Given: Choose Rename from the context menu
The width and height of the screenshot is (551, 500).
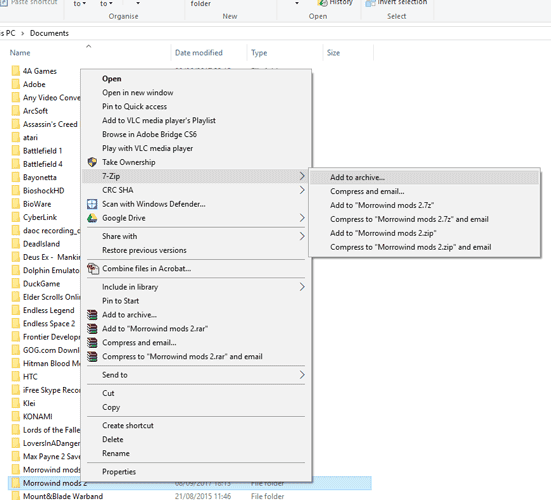Looking at the screenshot, I should (116, 454).
